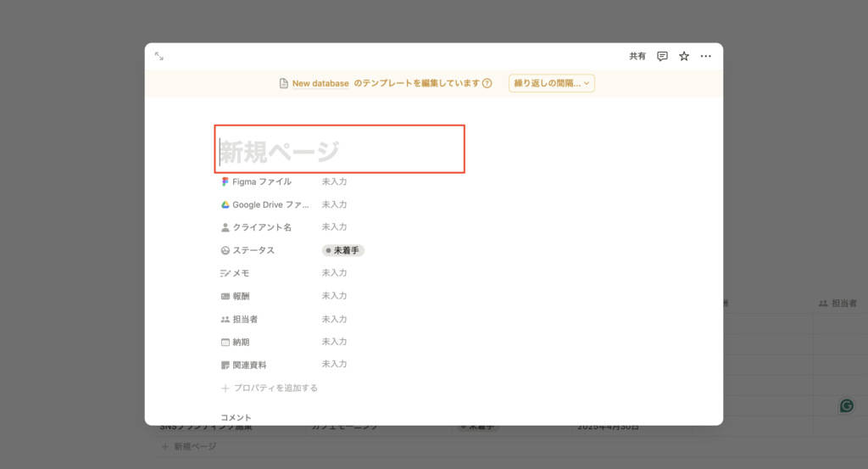Open the 納期 date field value

335,342
